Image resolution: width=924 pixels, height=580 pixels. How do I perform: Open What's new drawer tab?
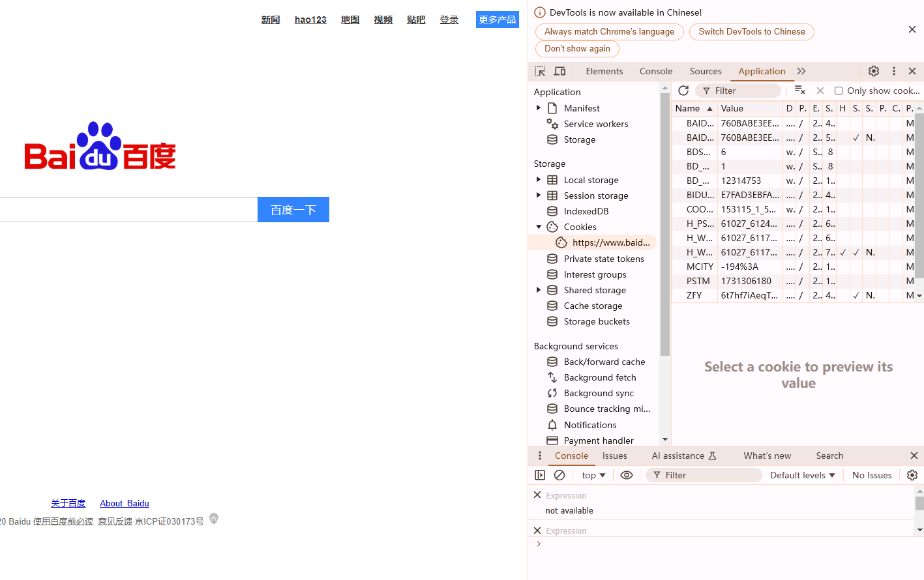pyautogui.click(x=768, y=456)
